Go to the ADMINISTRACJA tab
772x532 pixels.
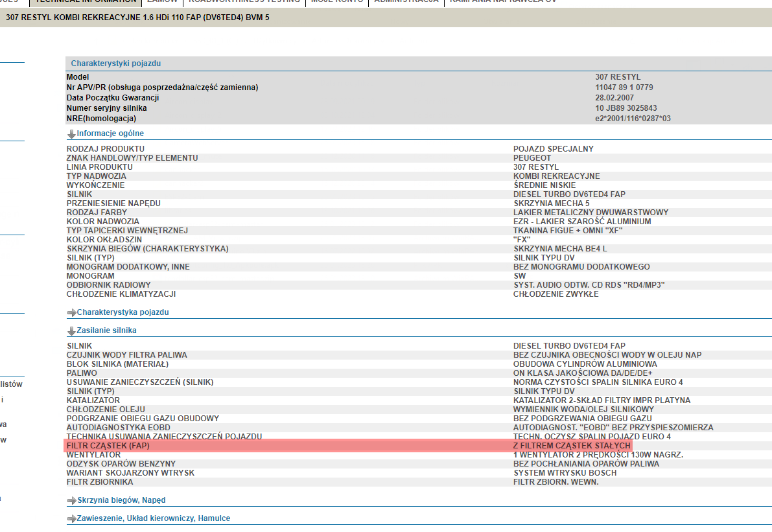406,1
